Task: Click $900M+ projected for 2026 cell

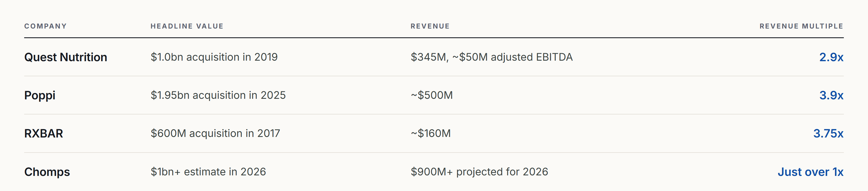Action: tap(479, 172)
